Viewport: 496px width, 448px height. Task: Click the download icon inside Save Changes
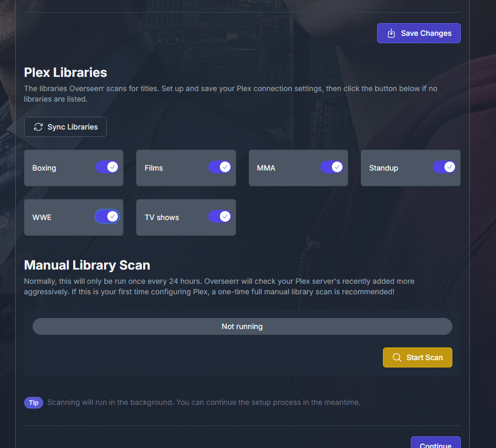click(391, 33)
